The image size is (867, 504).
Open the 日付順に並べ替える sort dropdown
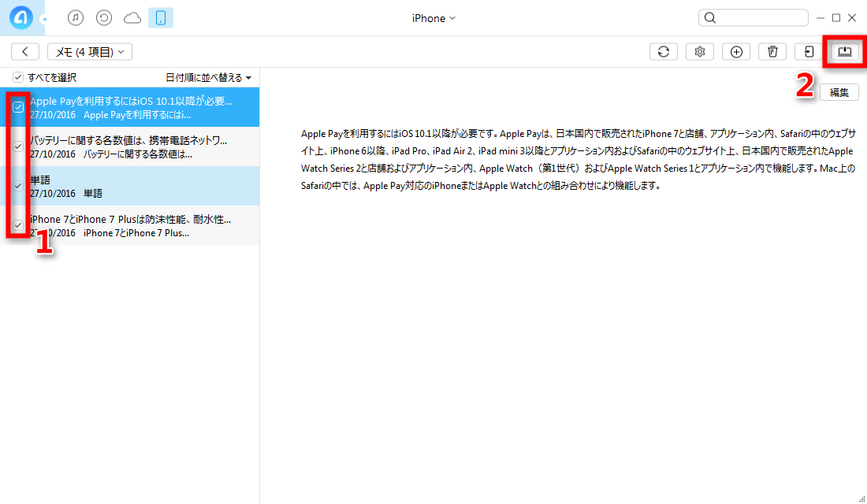point(208,77)
